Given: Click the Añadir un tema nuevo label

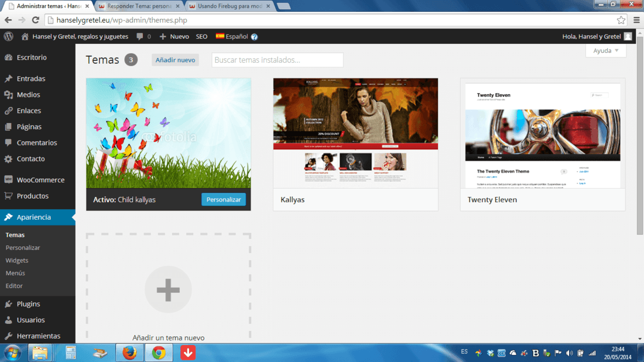Looking at the screenshot, I should click(169, 337).
